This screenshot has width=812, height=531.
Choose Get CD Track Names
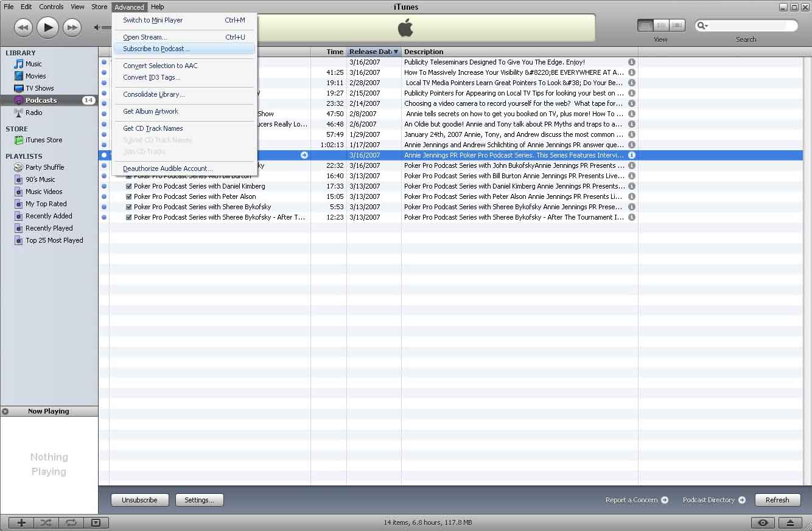185,128
